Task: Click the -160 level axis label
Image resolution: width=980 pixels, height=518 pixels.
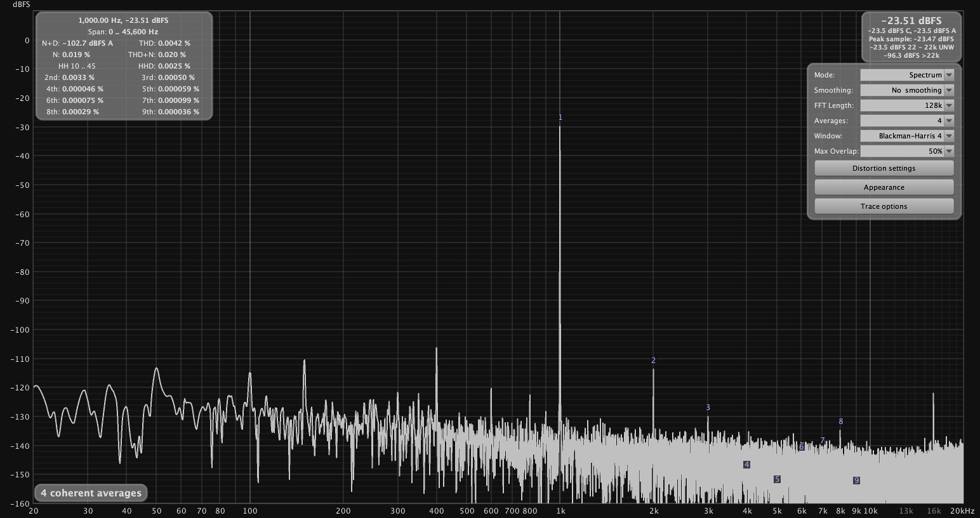Action: click(22, 504)
